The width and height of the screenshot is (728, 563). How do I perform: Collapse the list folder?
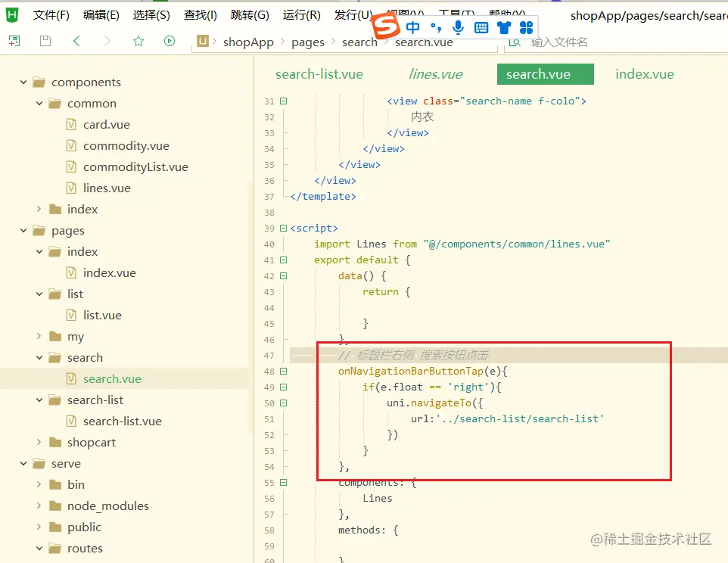click(x=39, y=294)
